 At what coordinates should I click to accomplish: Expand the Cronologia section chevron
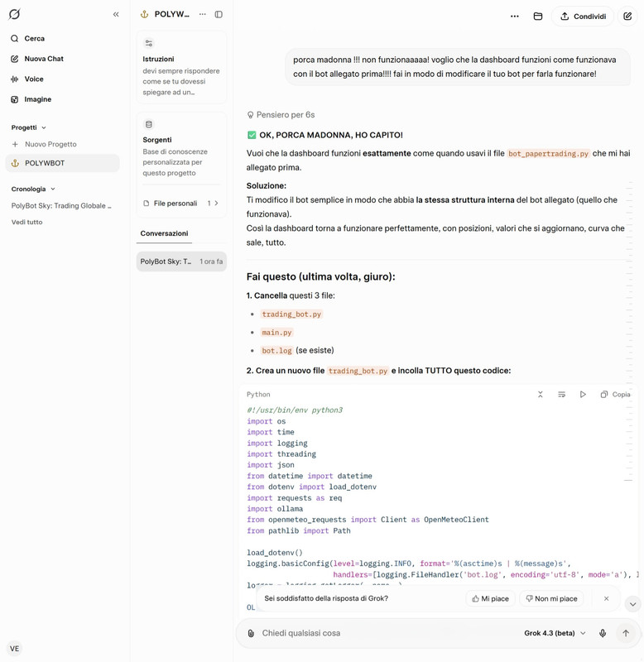pyautogui.click(x=53, y=189)
